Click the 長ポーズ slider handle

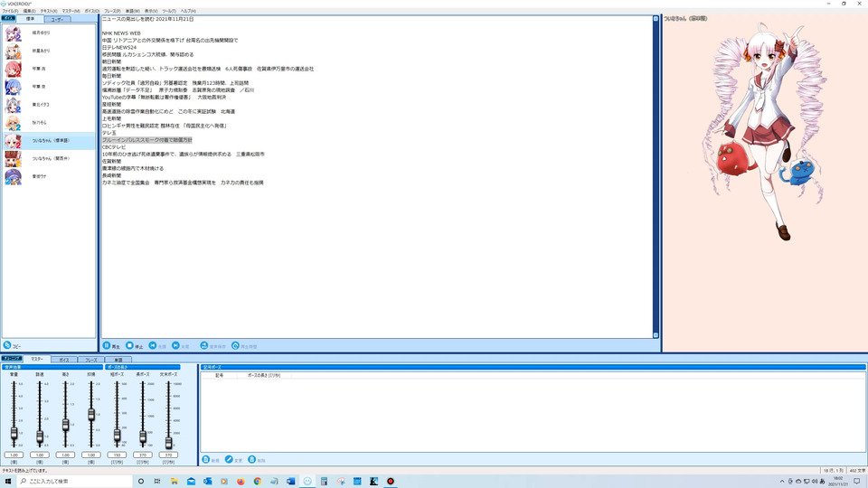[x=143, y=437]
